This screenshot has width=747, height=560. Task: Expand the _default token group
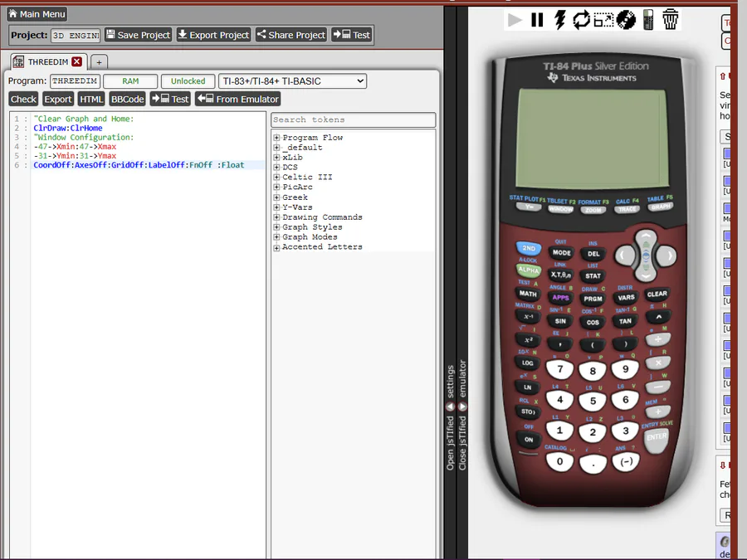pos(276,148)
